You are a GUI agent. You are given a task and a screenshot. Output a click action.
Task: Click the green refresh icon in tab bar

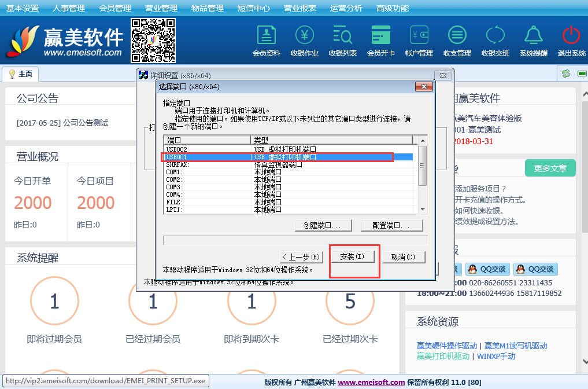tap(566, 74)
